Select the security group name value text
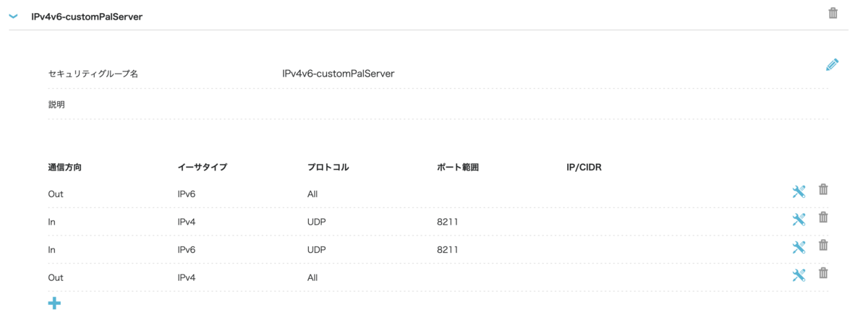Image resolution: width=868 pixels, height=333 pixels. pyautogui.click(x=339, y=73)
